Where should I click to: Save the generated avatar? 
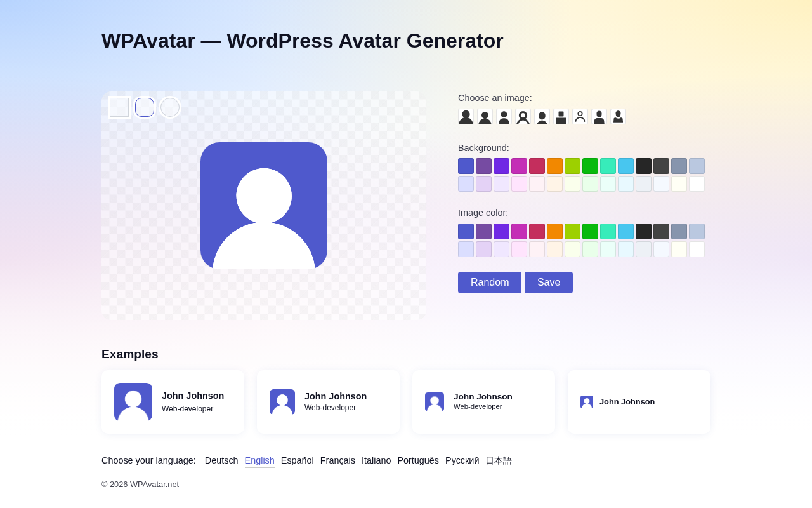click(549, 283)
